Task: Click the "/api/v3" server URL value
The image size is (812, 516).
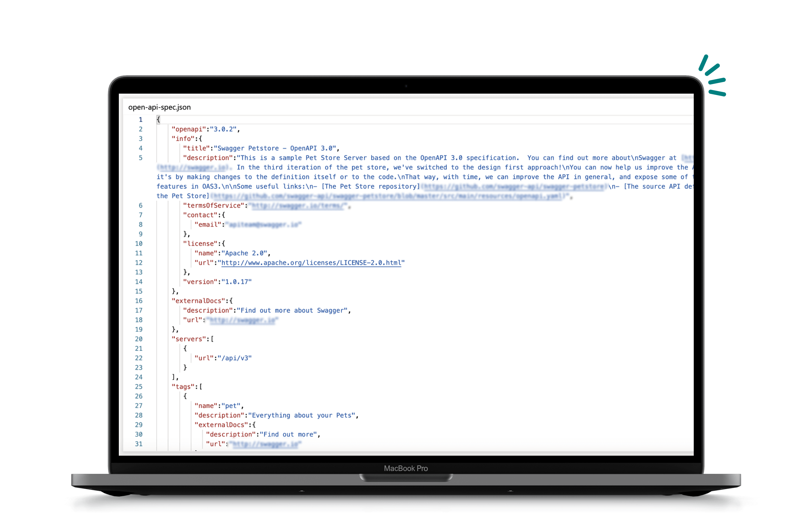Action: coord(235,358)
